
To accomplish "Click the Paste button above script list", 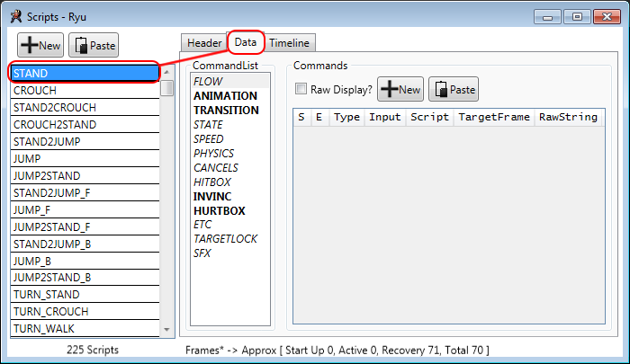I will (x=94, y=45).
